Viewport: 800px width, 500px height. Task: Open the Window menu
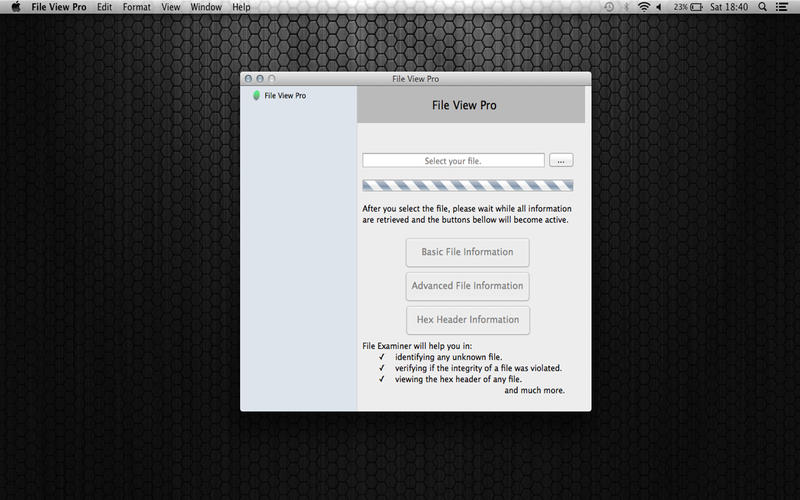[206, 7]
